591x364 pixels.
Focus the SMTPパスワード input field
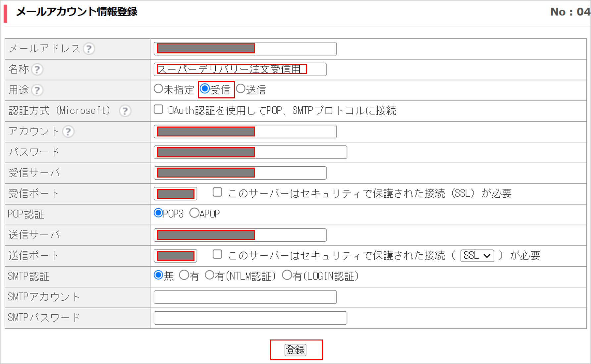250,318
